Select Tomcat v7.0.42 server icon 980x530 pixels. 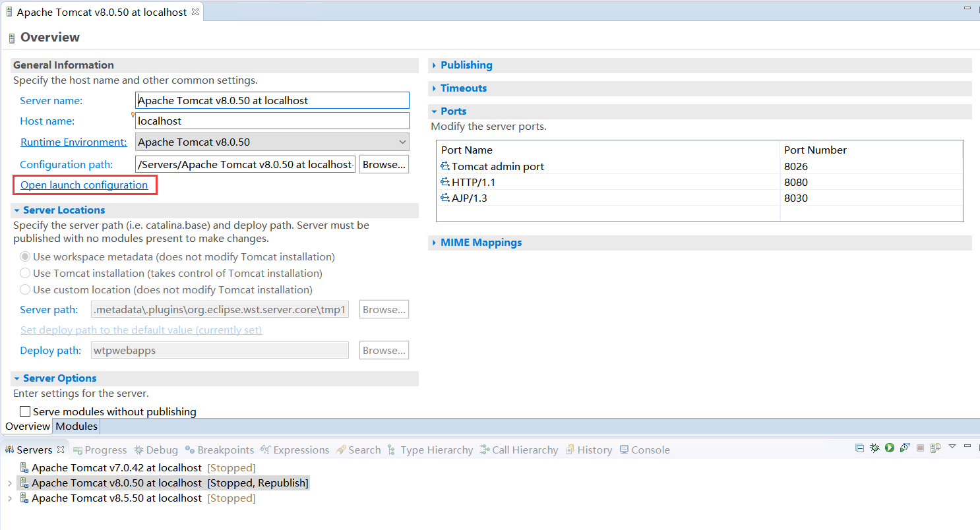[x=24, y=467]
